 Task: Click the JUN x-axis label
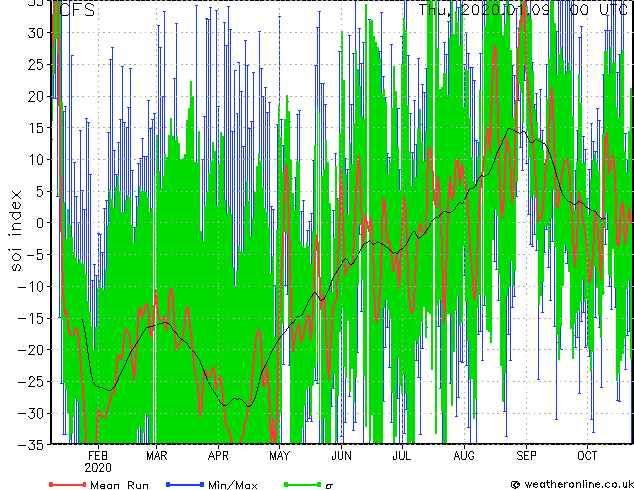pyautogui.click(x=341, y=456)
